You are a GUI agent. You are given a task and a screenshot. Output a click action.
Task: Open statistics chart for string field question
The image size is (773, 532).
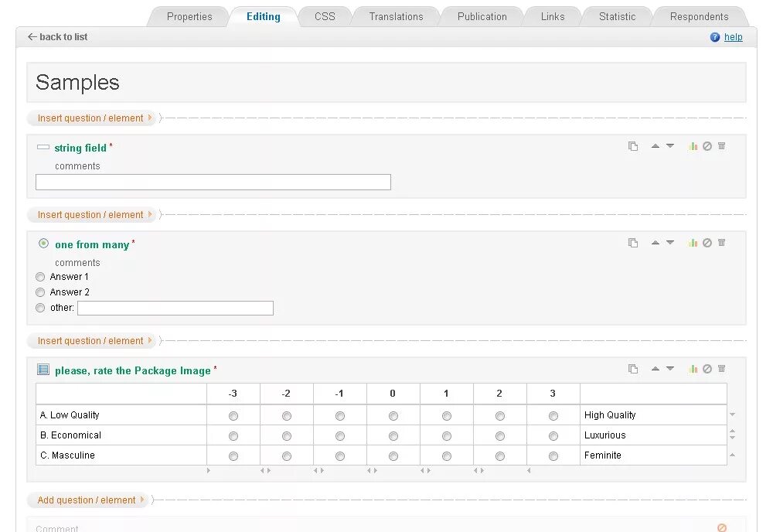point(693,146)
